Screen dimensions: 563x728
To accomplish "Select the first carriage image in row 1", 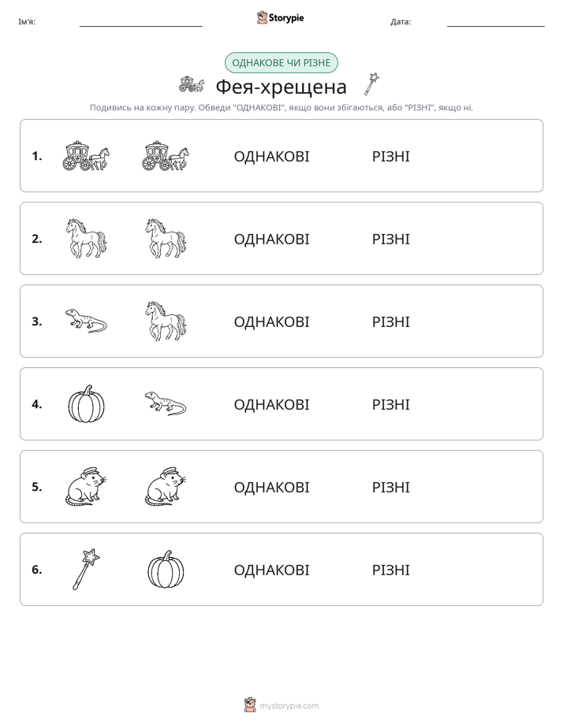I will point(86,156).
